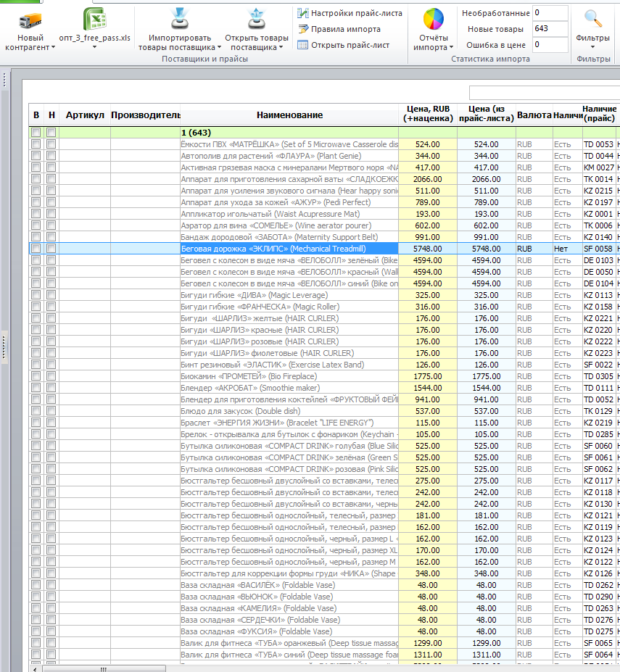This screenshot has height=672, width=620.
Task: Select Бигуди гибкие «ДИВА» row
Action: 324,295
